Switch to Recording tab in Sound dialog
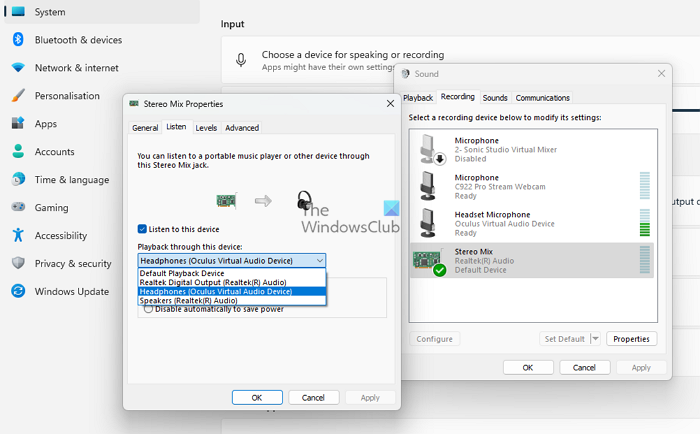This screenshot has height=434, width=700. click(458, 96)
